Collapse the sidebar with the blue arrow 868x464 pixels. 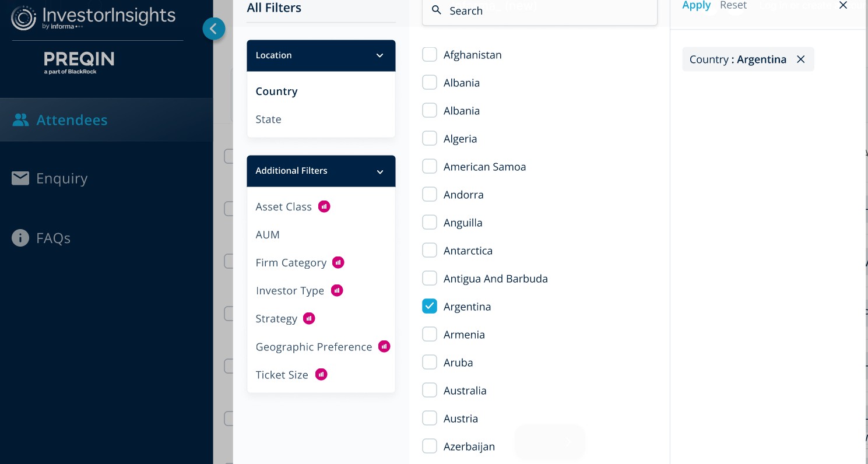pyautogui.click(x=214, y=29)
